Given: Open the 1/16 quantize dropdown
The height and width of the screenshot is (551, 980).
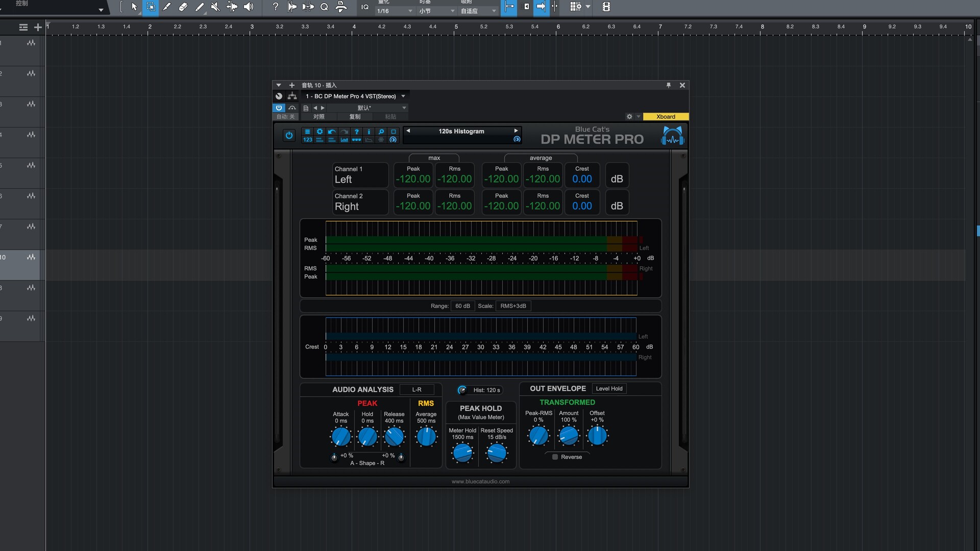Looking at the screenshot, I should click(394, 11).
